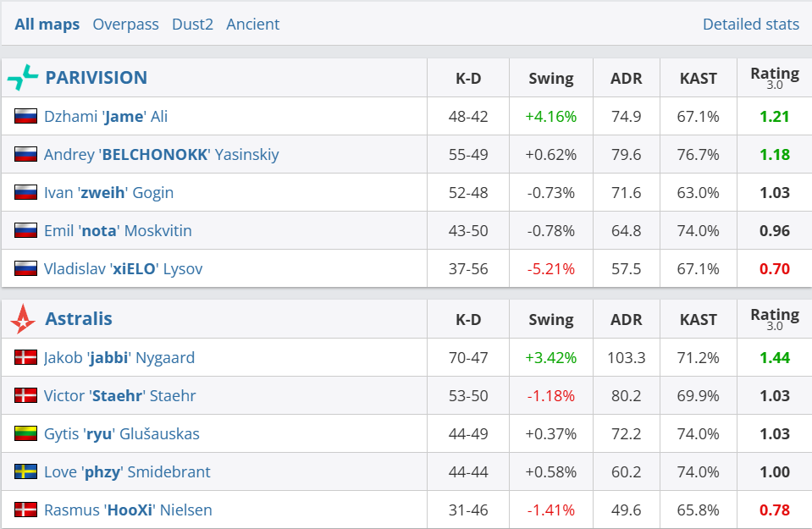Screen dimensions: 812x529
Task: Open Andrey 'BELCHONOKK' Yasinskiy's player profile
Action: [161, 154]
